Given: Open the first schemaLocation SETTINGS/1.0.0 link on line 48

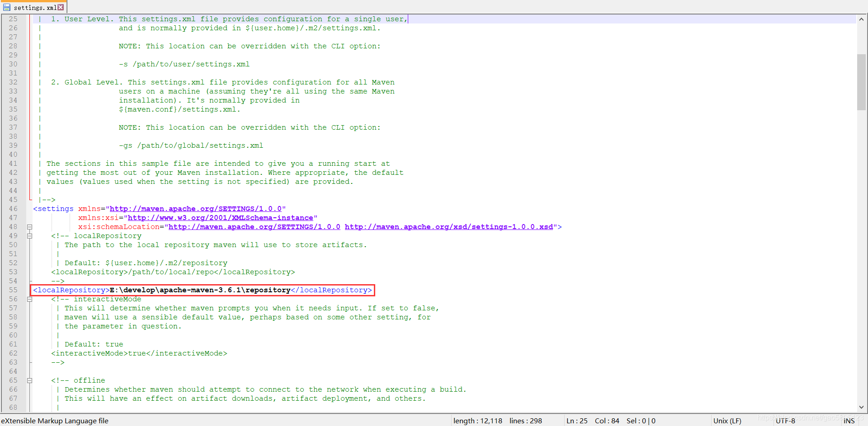Looking at the screenshot, I should (x=255, y=227).
